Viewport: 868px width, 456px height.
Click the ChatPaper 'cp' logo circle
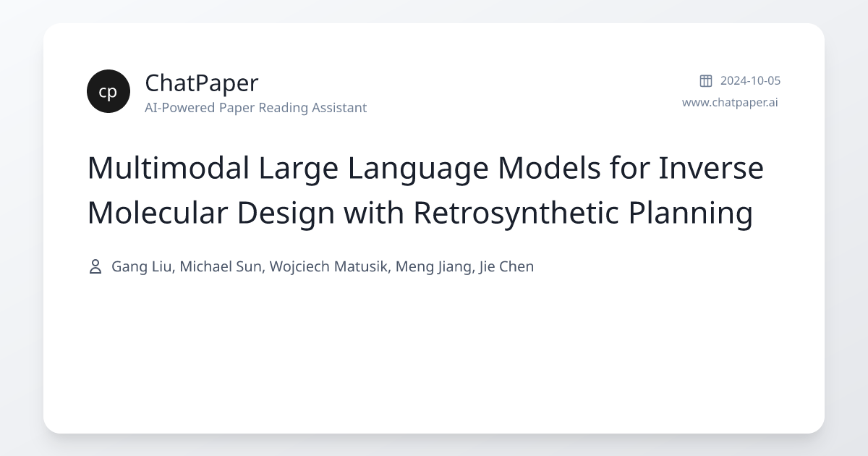coord(109,91)
